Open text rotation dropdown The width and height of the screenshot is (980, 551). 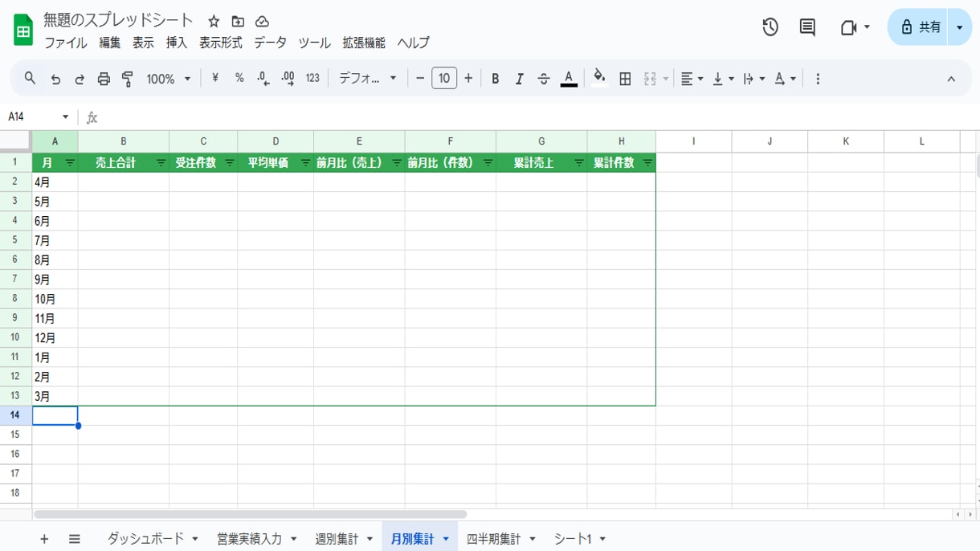785,79
